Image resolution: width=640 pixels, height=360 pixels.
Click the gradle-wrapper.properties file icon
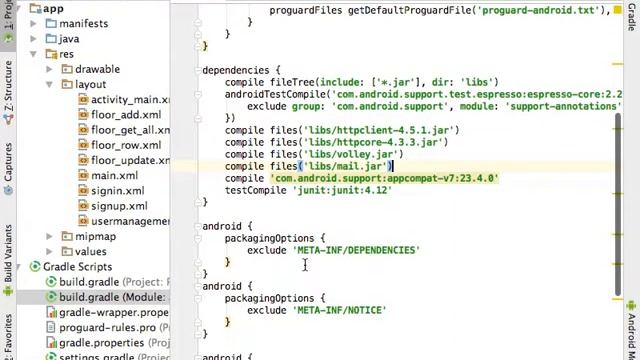[x=51, y=312]
